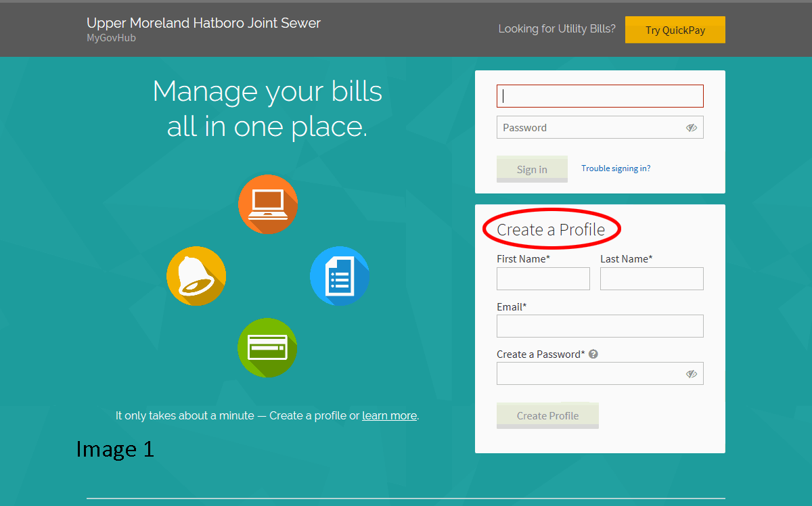Show the Create a Password field text
The height and width of the screenshot is (506, 812).
click(x=691, y=374)
